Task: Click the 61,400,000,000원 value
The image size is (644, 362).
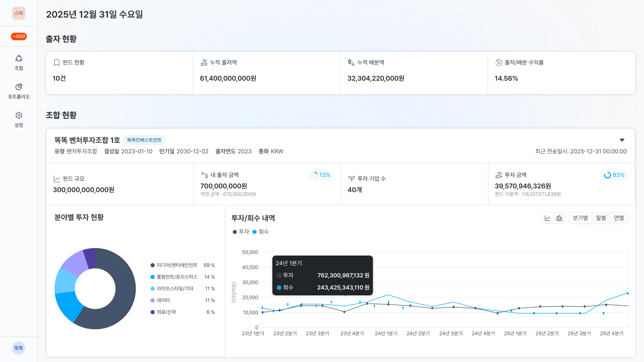Action: 228,78
